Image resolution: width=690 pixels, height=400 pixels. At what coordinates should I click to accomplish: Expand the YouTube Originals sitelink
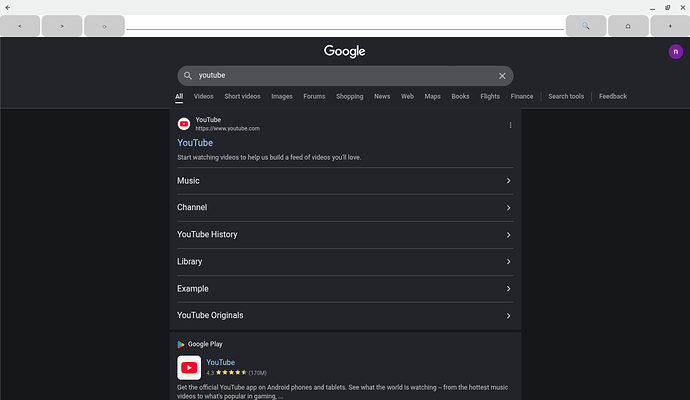coord(345,316)
